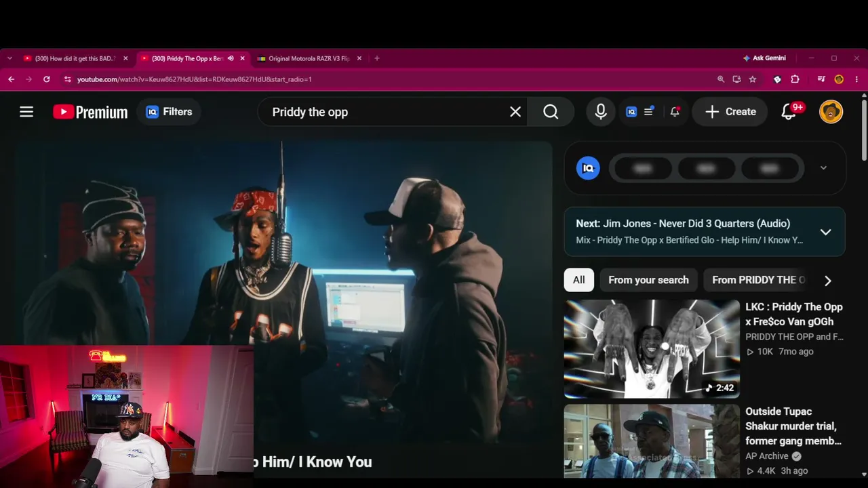Open the Chrome profile avatar

coord(839,79)
